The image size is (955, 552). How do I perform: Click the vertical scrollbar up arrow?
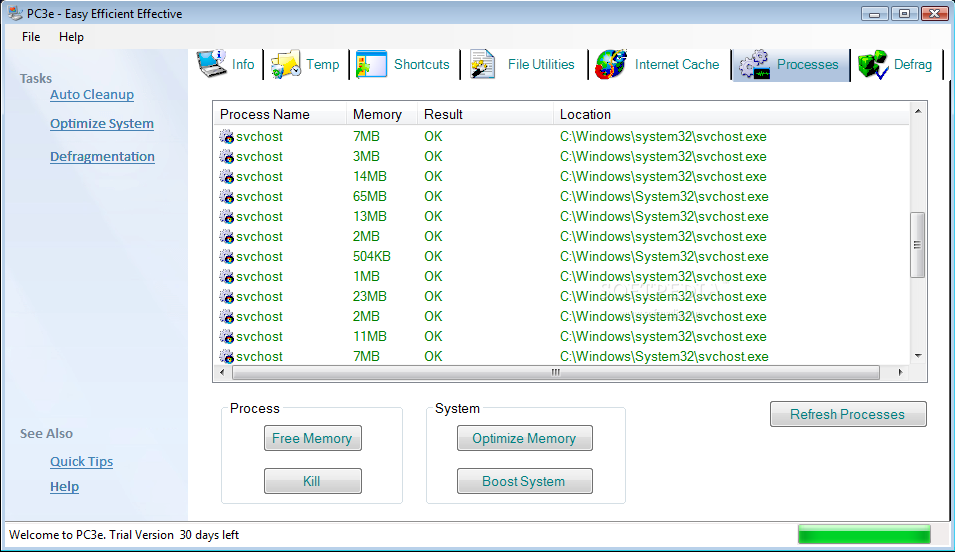pos(918,111)
